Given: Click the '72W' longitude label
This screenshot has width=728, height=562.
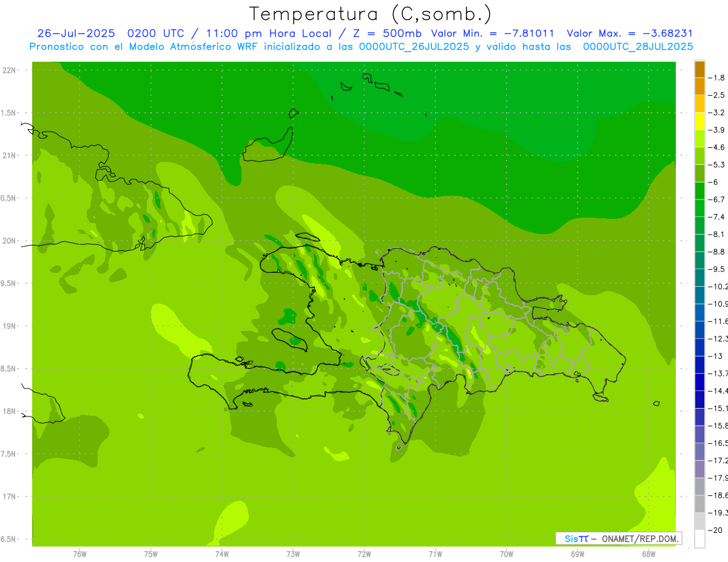Looking at the screenshot, I should (365, 554).
